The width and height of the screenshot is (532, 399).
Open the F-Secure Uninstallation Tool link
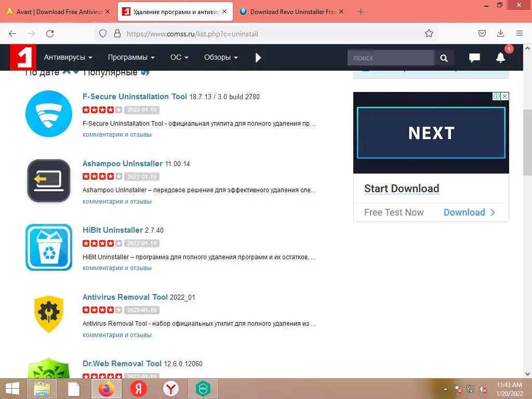(x=135, y=97)
